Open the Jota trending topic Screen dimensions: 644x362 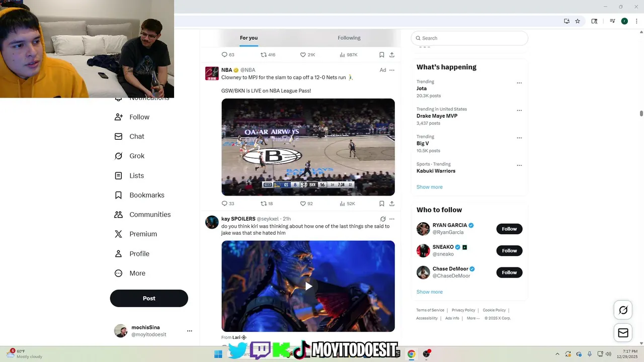coord(422,88)
